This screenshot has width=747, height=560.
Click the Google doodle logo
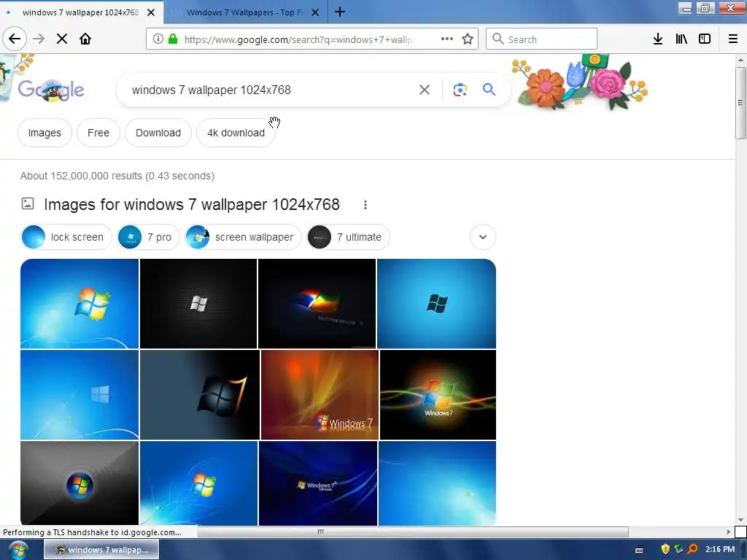click(51, 90)
